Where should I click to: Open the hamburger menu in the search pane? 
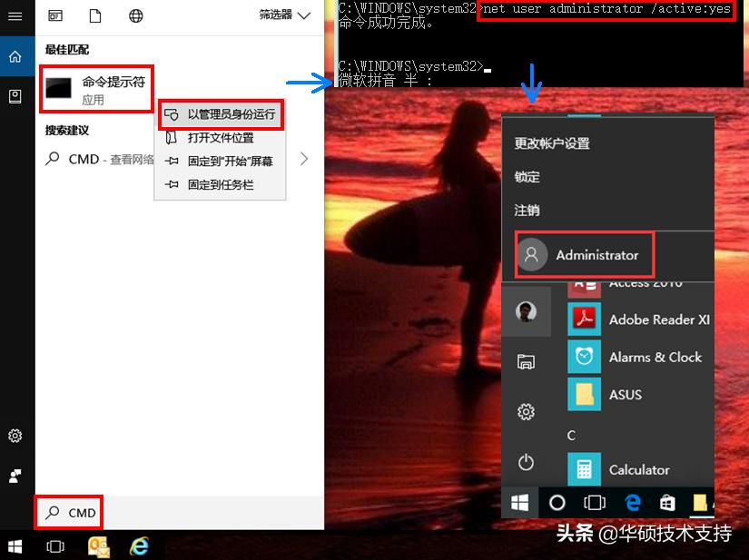point(15,15)
